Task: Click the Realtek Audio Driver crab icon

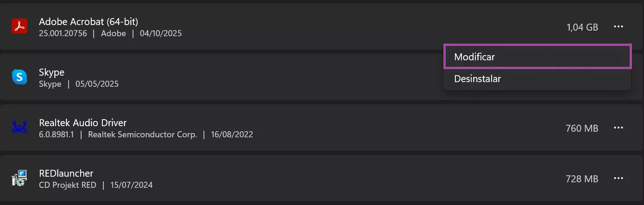Action: 19,128
